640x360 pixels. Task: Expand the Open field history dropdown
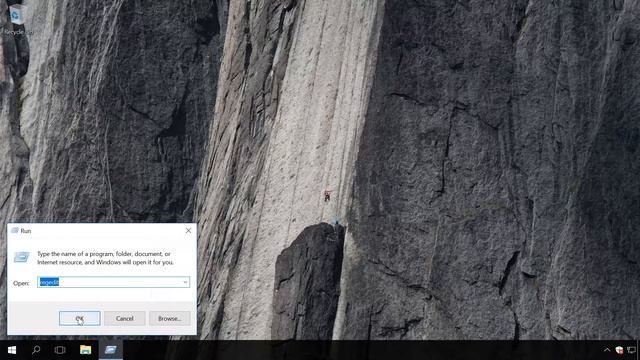(185, 282)
